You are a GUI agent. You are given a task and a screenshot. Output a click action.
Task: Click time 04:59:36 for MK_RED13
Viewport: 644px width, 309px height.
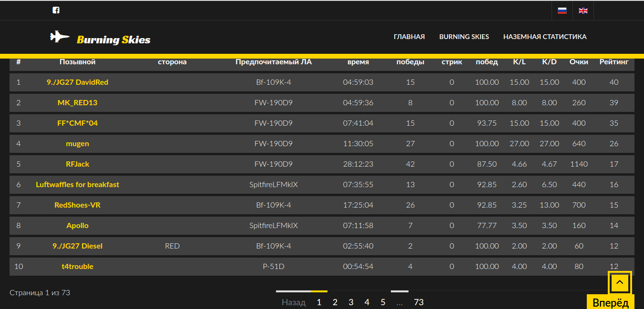click(358, 102)
